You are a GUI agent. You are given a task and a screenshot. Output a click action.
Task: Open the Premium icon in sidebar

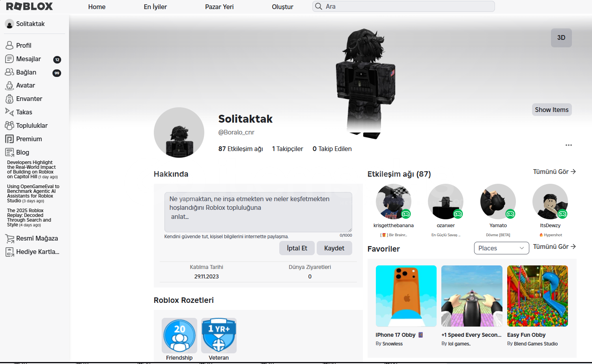[9, 139]
